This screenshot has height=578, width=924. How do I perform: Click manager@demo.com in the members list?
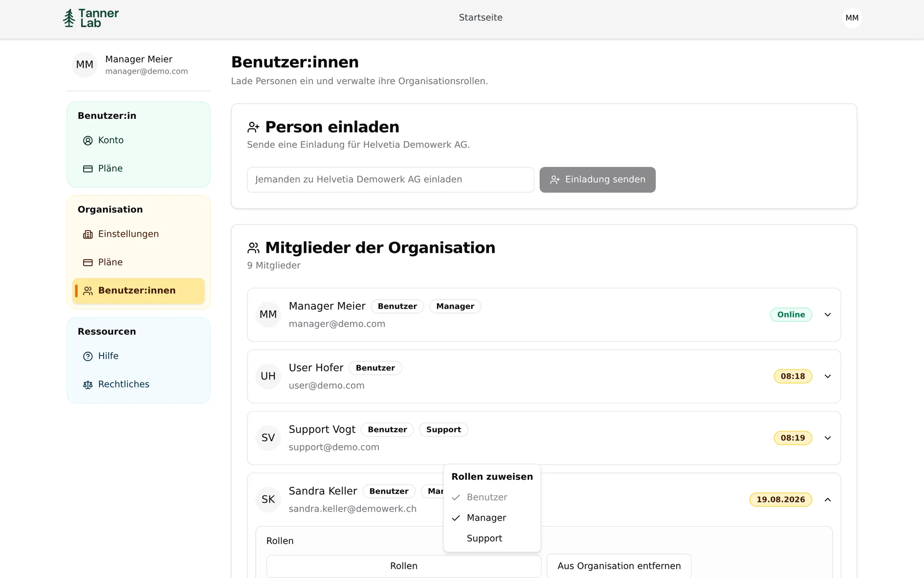click(x=337, y=324)
